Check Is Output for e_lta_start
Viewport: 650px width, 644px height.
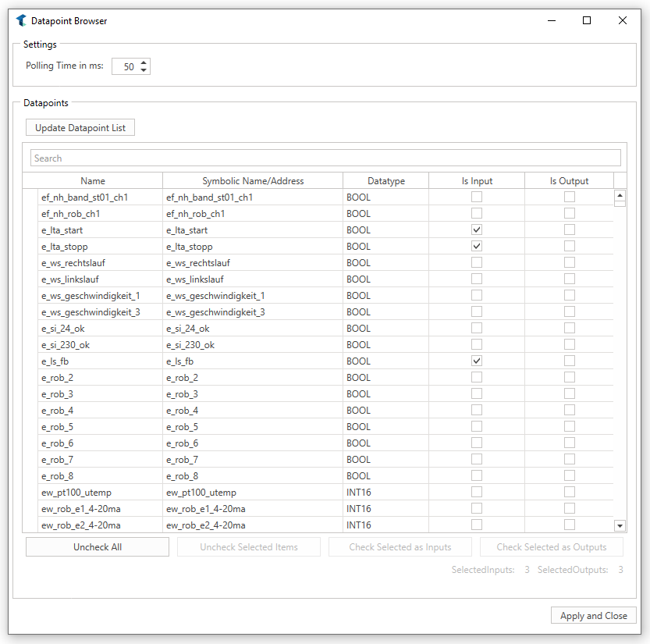pyautogui.click(x=570, y=229)
